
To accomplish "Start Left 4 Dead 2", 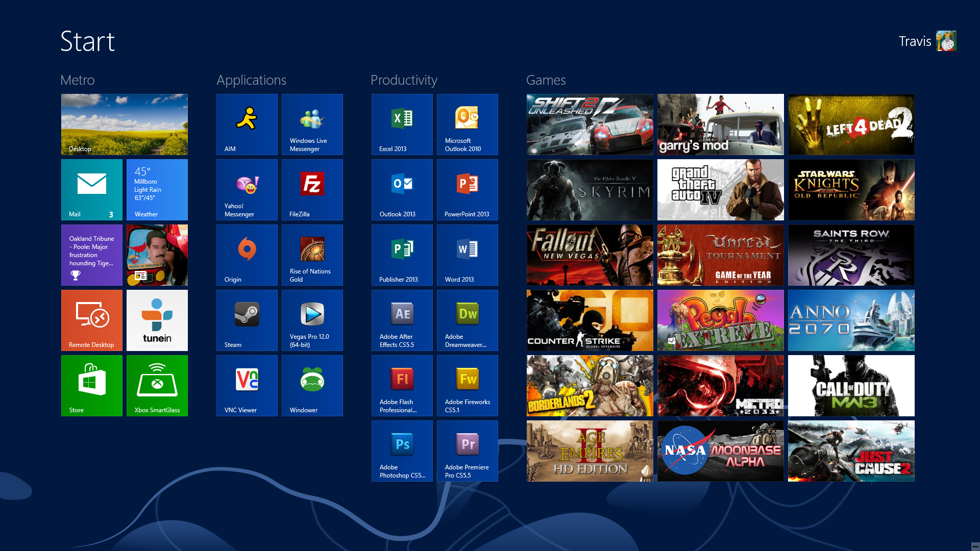I will (x=851, y=124).
